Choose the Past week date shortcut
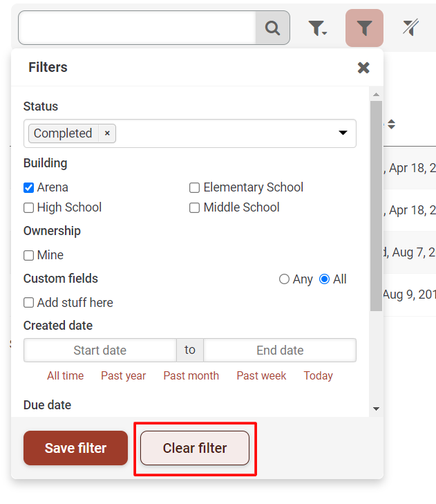The height and width of the screenshot is (504, 436). pyautogui.click(x=261, y=375)
